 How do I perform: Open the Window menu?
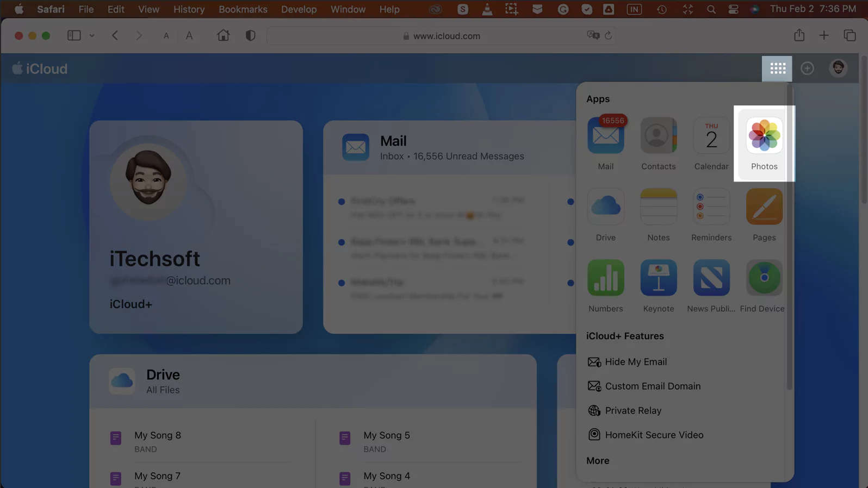348,9
